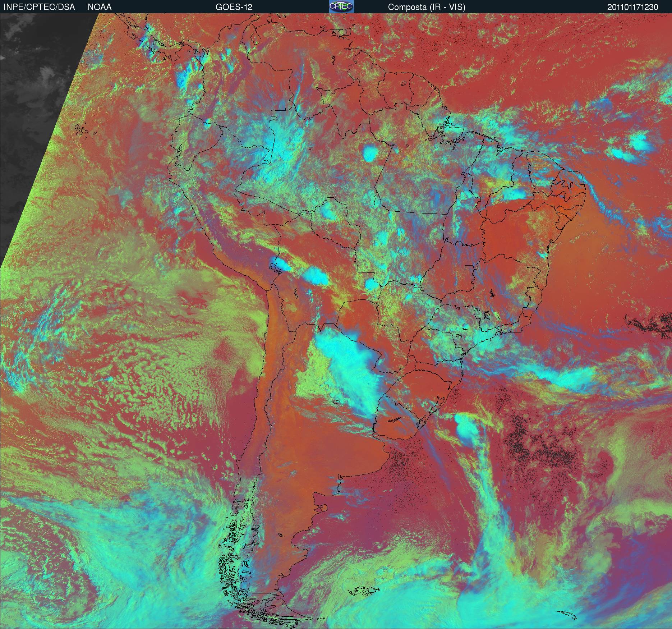672x629 pixels.
Task: Click the CPTEC logo in the header
Action: click(341, 6)
